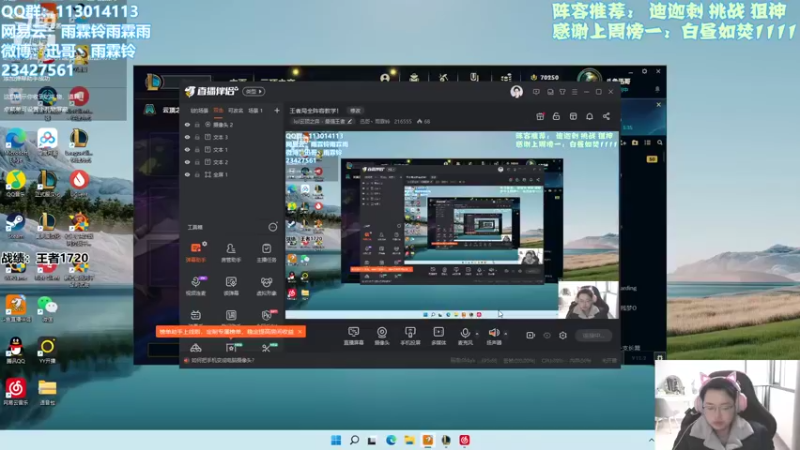Share the live room
This screenshot has width=800, height=450.
click(x=606, y=116)
